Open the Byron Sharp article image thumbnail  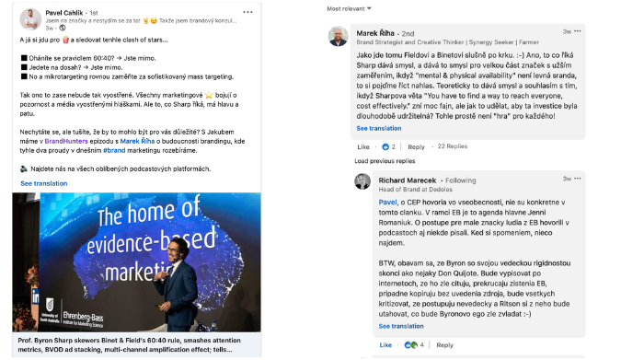click(x=136, y=262)
